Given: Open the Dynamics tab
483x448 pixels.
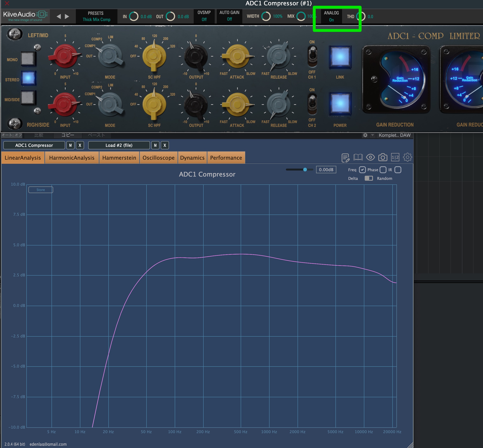Looking at the screenshot, I should [x=192, y=158].
